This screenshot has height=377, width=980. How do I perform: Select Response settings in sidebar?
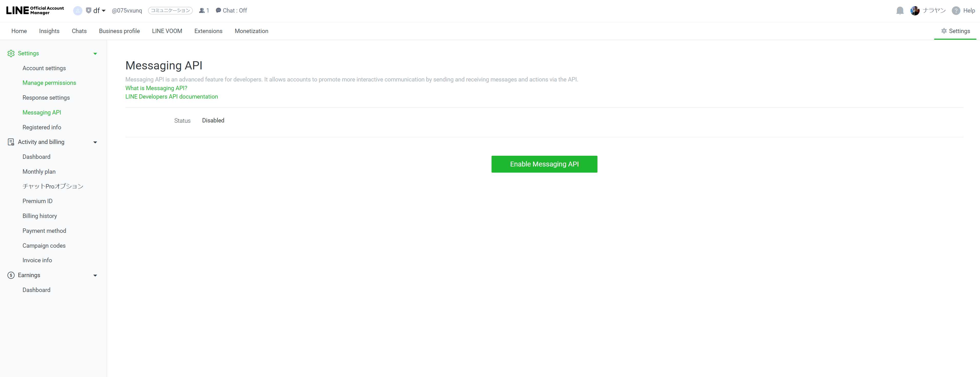click(x=46, y=98)
